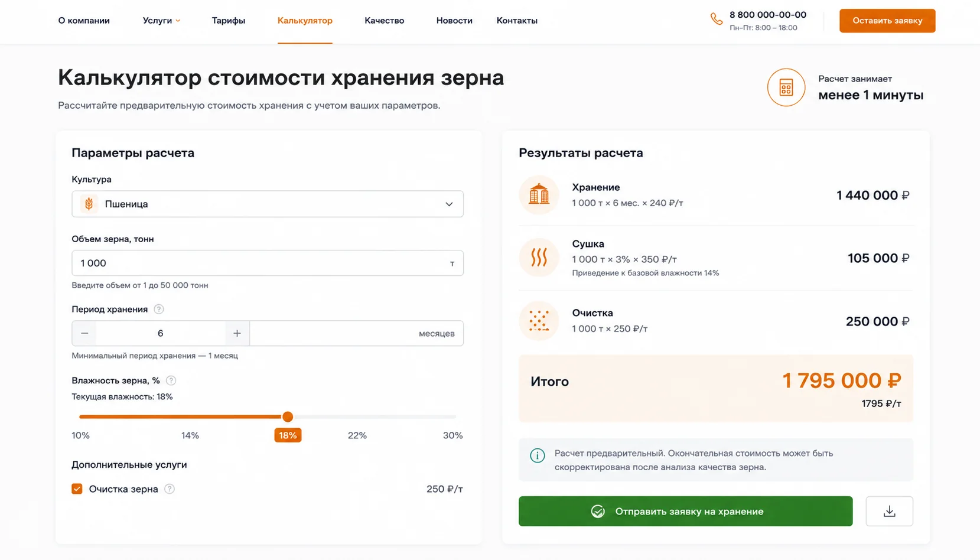Click the Оставить заявку button
980x560 pixels.
887,21
